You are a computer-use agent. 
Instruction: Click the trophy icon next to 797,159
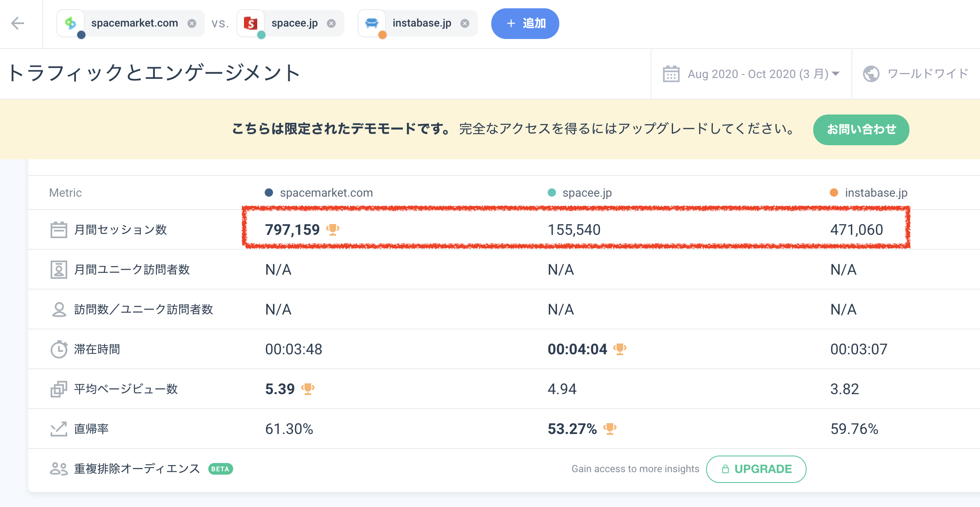tap(333, 229)
